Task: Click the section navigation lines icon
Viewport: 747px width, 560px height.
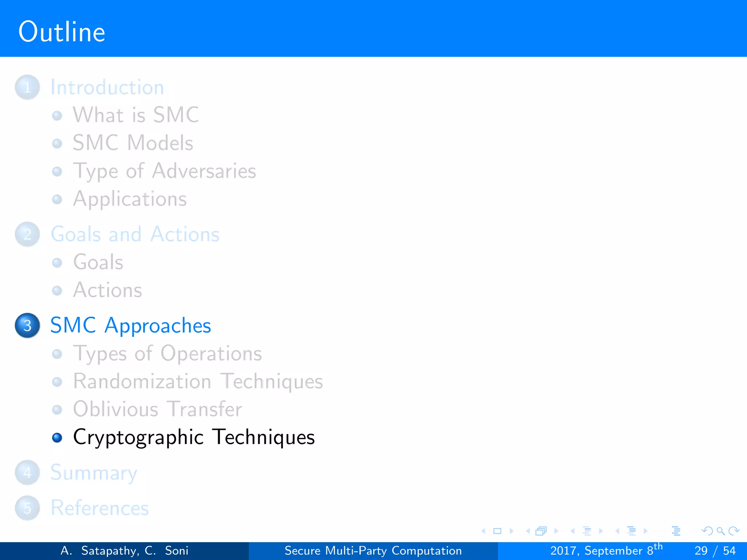Action: (x=631, y=531)
